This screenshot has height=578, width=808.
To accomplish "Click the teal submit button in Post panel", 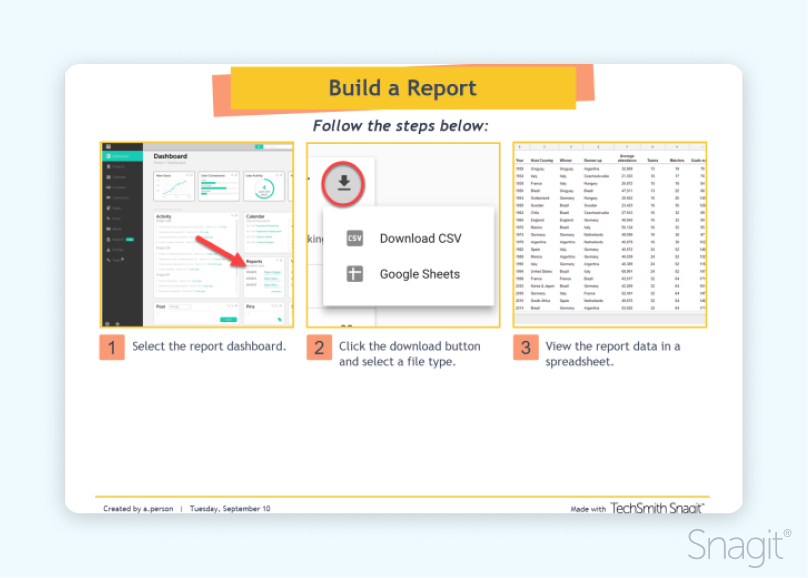I will (228, 319).
